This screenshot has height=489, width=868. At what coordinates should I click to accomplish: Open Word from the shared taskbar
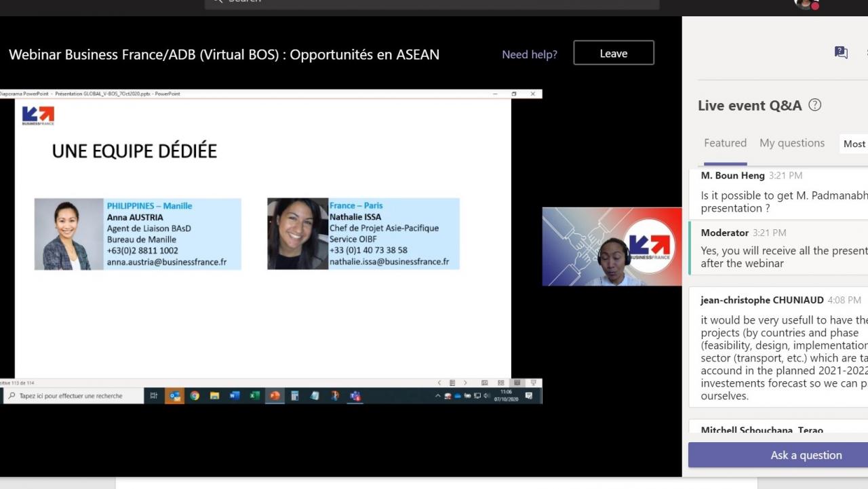tap(235, 395)
